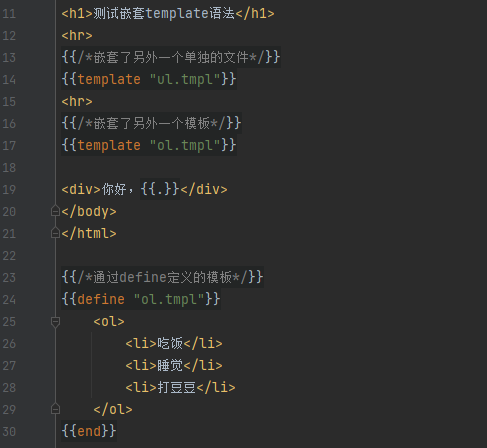Click the h1 heading text line
This screenshot has height=448, width=487.
(x=168, y=14)
